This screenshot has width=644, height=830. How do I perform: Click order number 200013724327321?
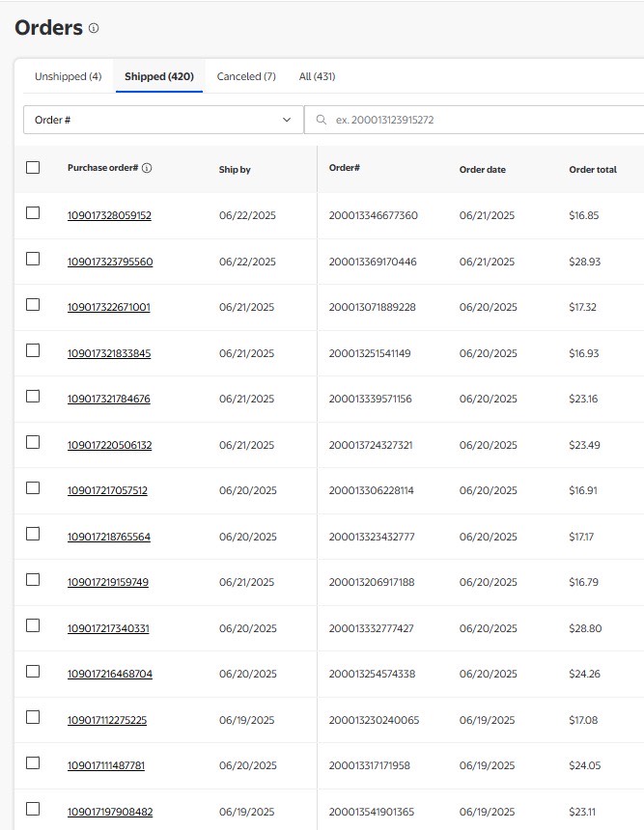point(371,445)
